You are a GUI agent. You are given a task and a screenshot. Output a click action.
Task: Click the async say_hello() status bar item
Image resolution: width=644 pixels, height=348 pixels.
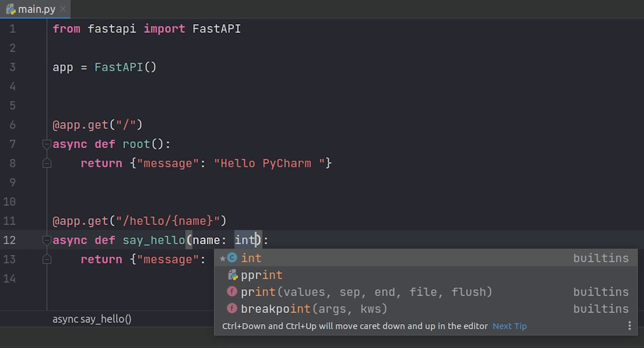tap(92, 319)
